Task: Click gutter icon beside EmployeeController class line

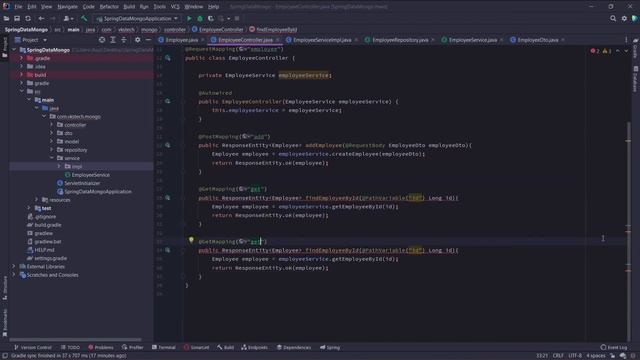Action: coord(168,58)
